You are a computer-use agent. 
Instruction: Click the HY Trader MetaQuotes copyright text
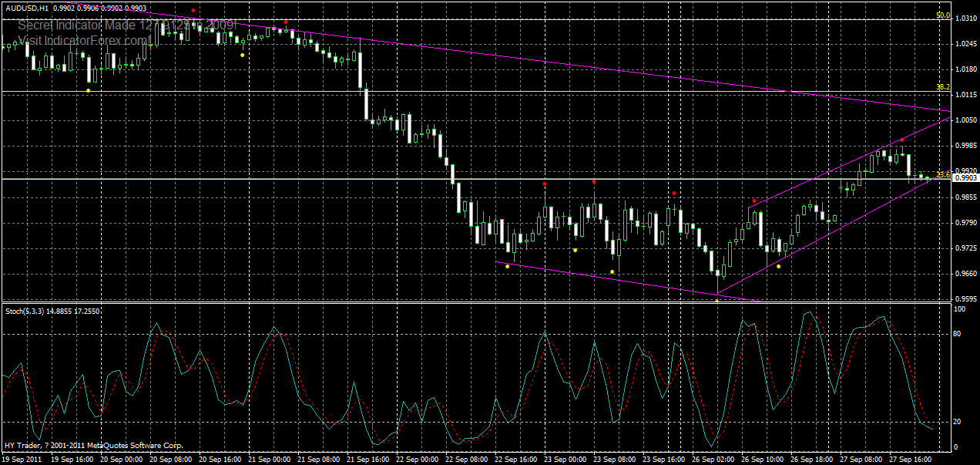(x=92, y=446)
